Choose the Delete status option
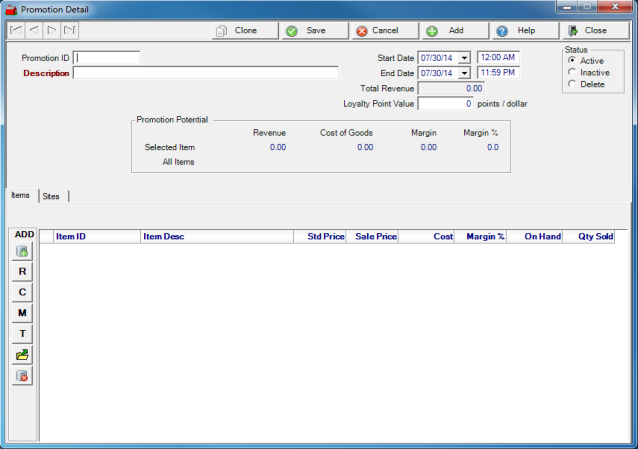Image resolution: width=638 pixels, height=449 pixels. pyautogui.click(x=571, y=84)
